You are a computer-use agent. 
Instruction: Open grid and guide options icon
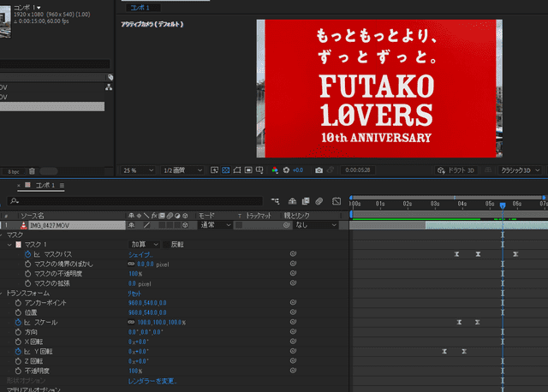point(259,170)
